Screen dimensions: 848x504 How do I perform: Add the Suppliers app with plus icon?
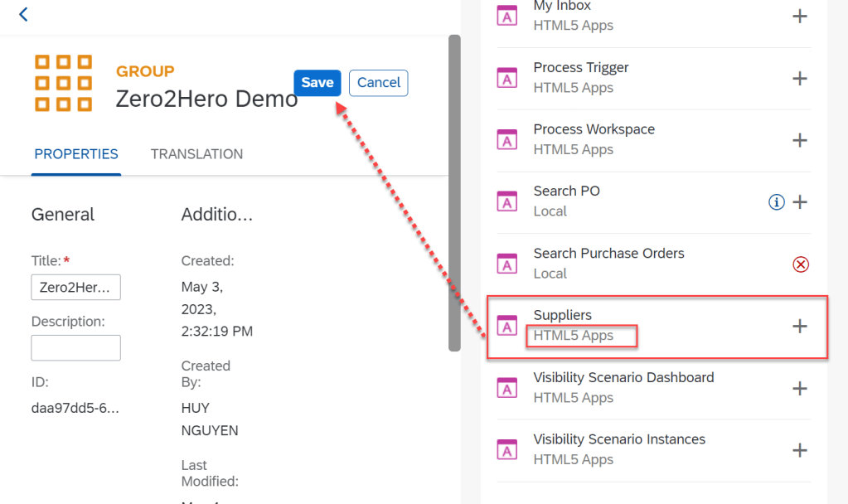pyautogui.click(x=799, y=326)
